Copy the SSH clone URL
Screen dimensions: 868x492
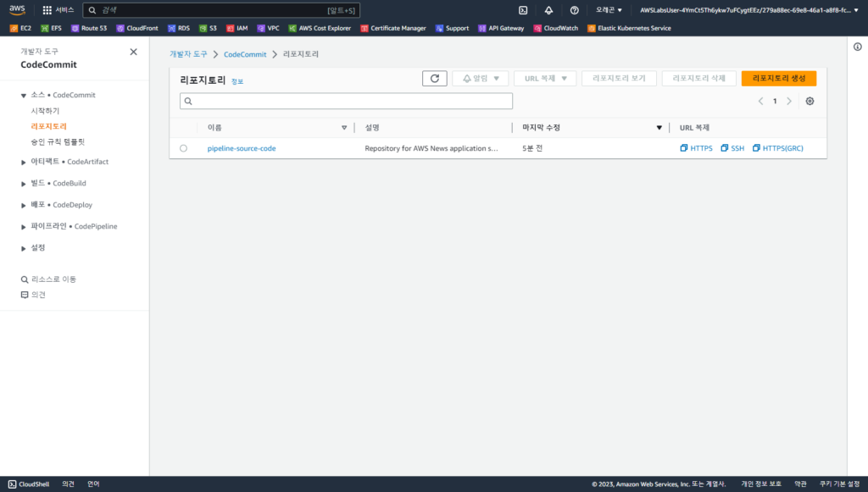(732, 148)
